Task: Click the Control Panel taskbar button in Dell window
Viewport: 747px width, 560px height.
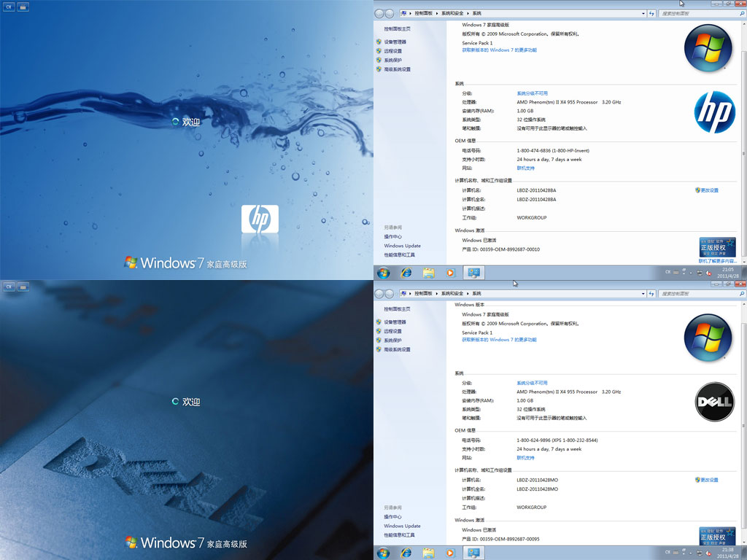Action: point(473,553)
